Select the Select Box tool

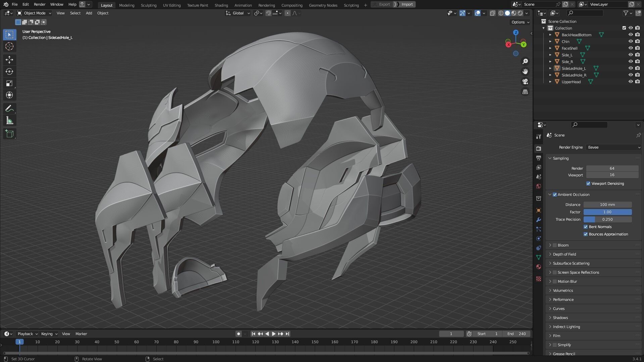tap(9, 35)
